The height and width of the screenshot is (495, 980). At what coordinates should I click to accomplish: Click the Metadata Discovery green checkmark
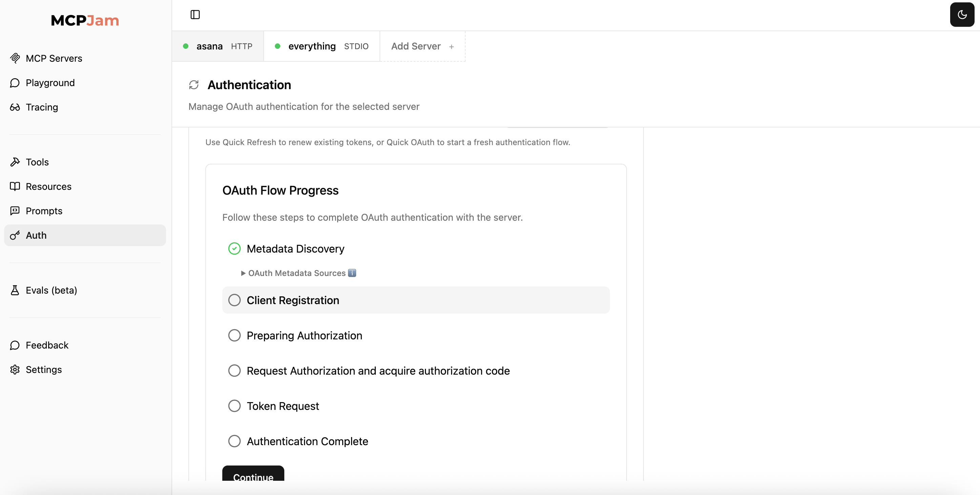[x=234, y=249]
